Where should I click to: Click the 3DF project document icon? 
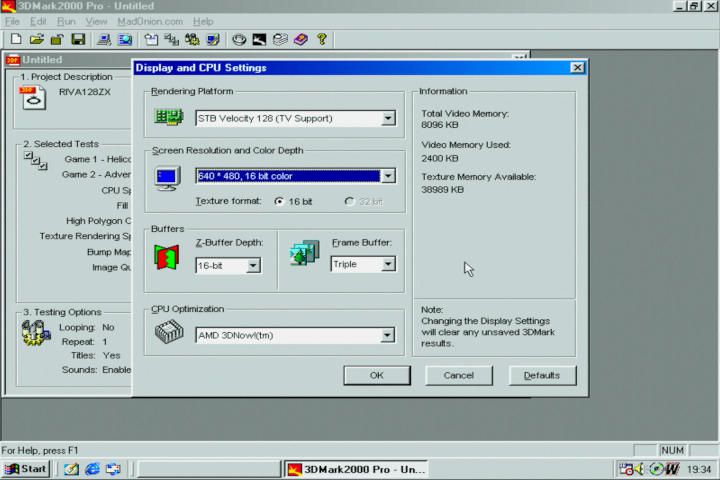[33, 97]
